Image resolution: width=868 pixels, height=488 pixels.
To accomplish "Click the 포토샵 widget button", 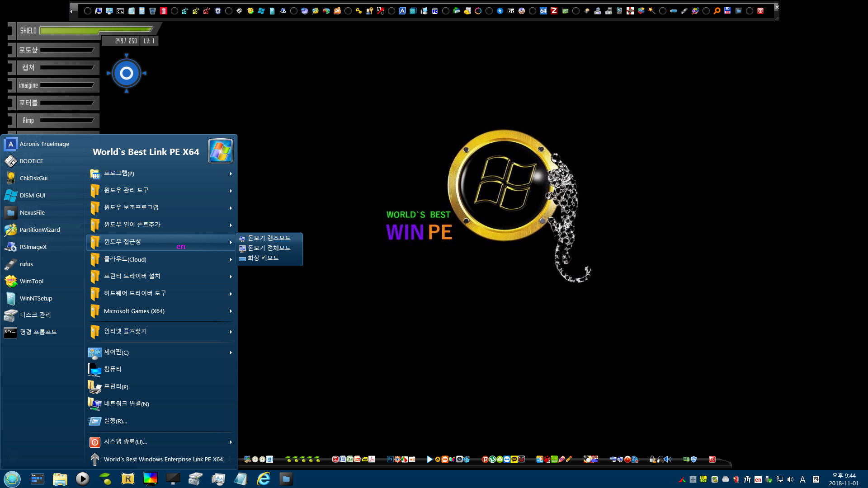I will (x=57, y=50).
